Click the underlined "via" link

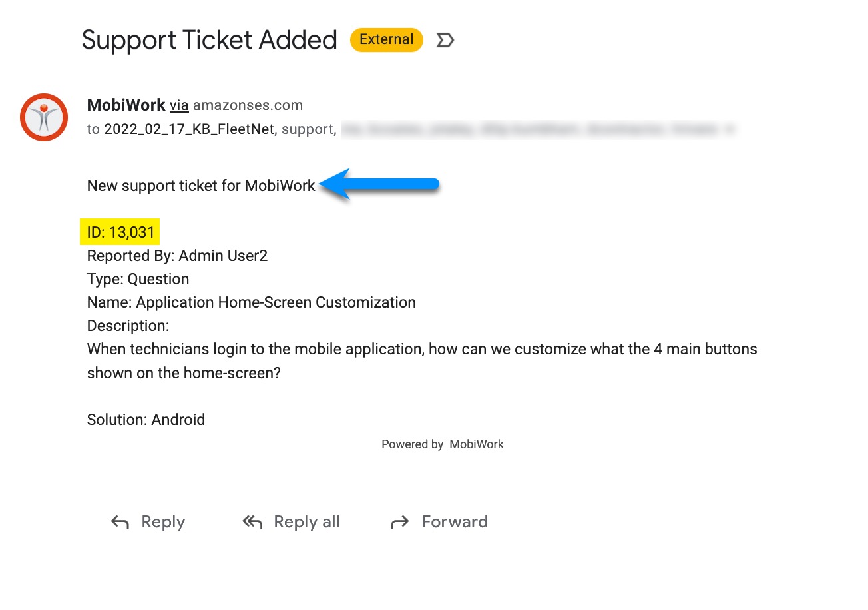[179, 105]
